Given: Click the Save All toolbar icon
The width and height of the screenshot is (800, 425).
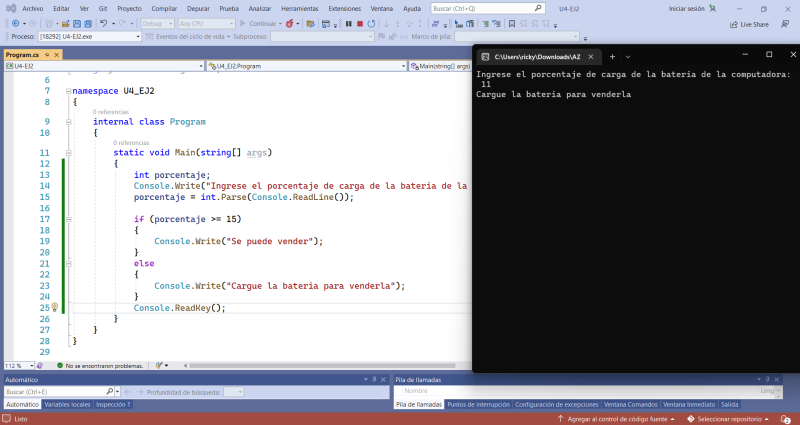Looking at the screenshot, I should (87, 23).
